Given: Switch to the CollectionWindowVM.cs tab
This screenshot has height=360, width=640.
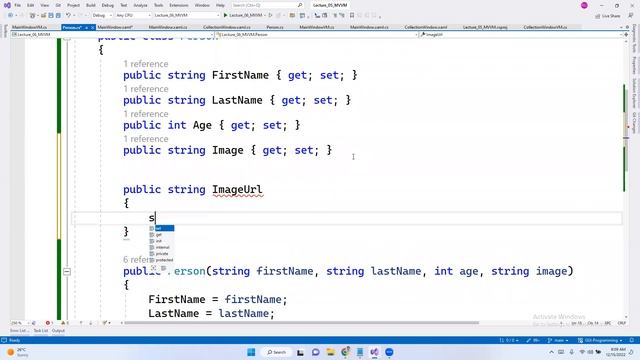Looking at the screenshot, I should (545, 27).
